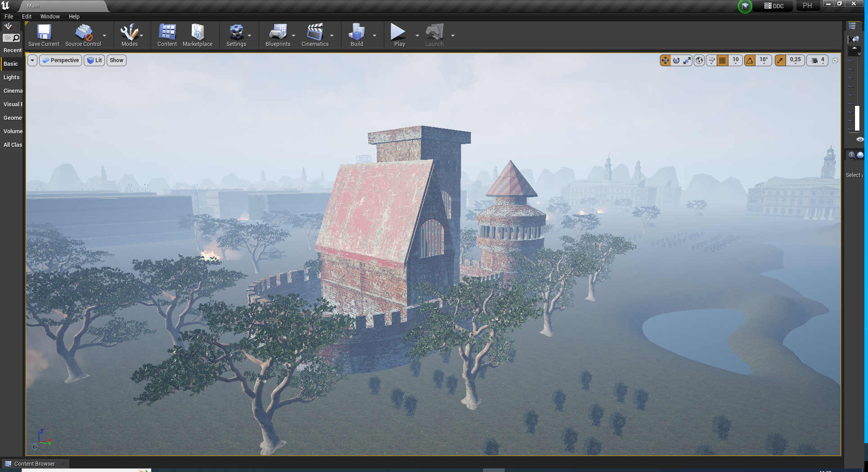Click the world coordinate system globe icon
This screenshot has width=868, height=472.
point(699,60)
